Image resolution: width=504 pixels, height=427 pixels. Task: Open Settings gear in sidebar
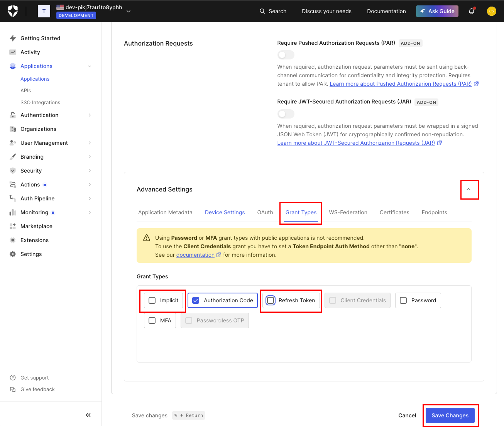[x=13, y=254]
